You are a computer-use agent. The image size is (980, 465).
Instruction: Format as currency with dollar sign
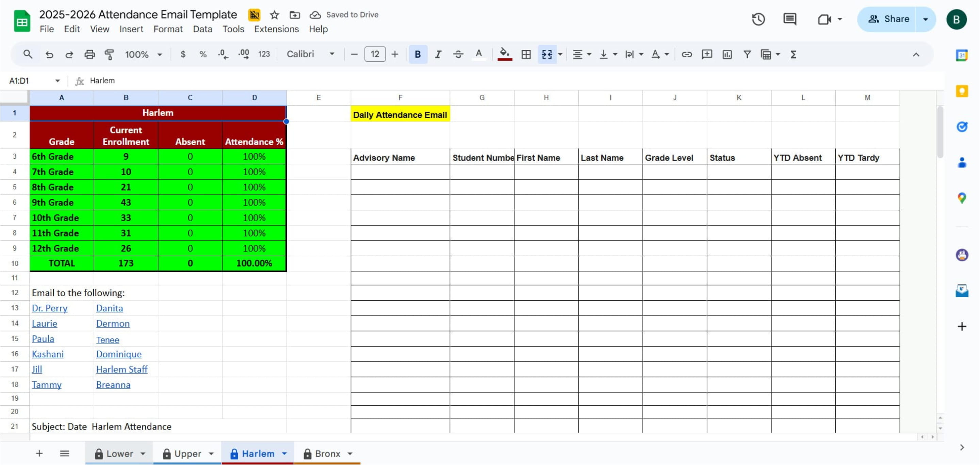(183, 54)
